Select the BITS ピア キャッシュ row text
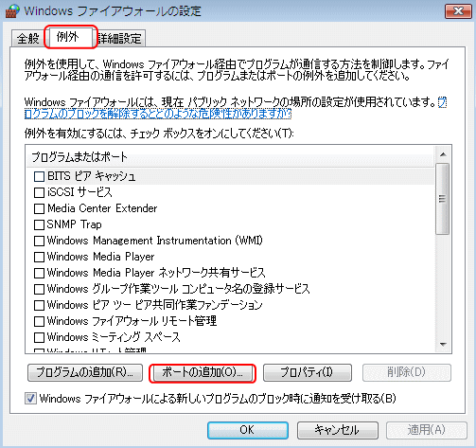This screenshot has width=476, height=448. coord(92,176)
